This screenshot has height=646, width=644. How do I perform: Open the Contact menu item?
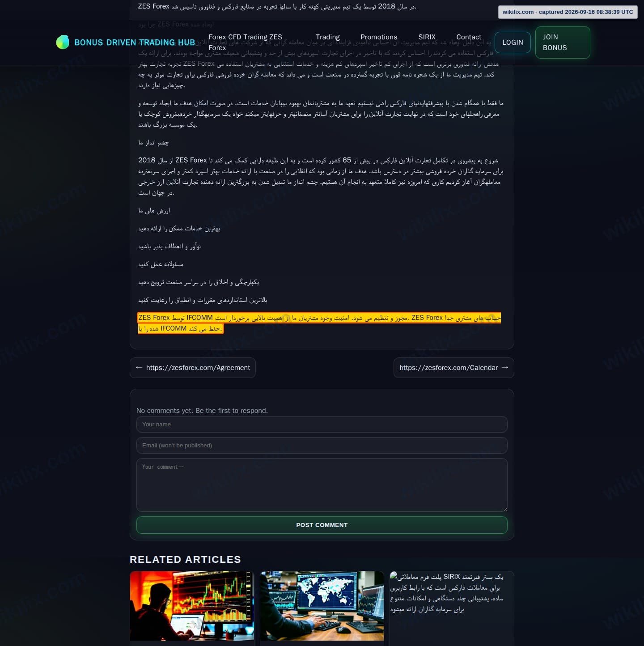469,37
